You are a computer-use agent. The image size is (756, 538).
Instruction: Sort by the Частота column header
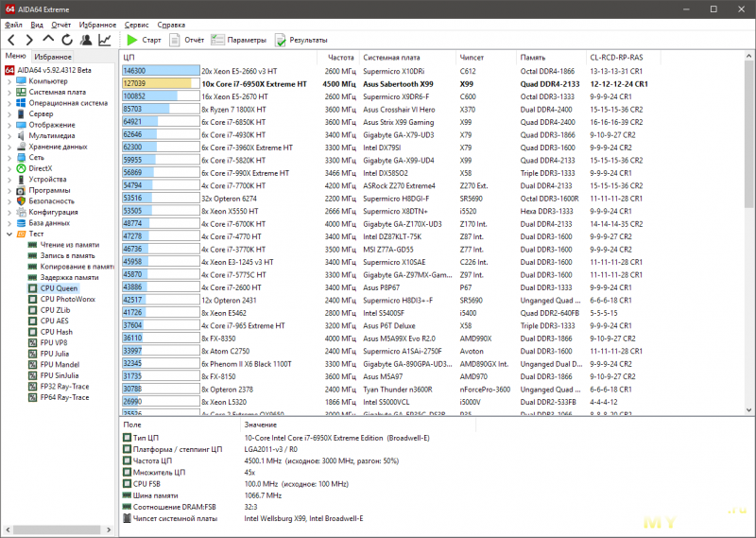(x=338, y=58)
